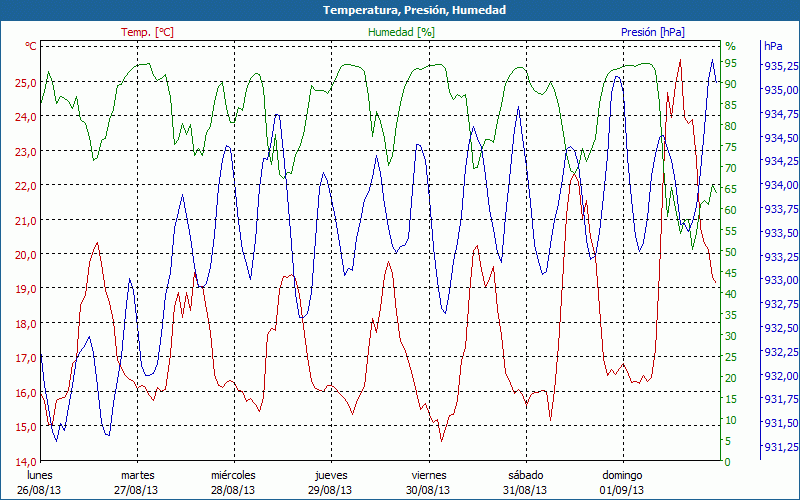Click the green % unit above the humidity axis
Screen dimensions: 800x500
pyautogui.click(x=730, y=46)
